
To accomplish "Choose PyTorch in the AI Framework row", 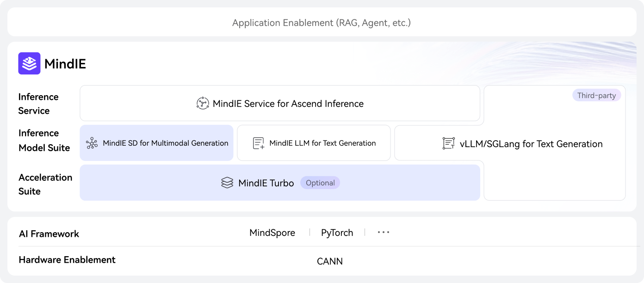I will coord(337,233).
